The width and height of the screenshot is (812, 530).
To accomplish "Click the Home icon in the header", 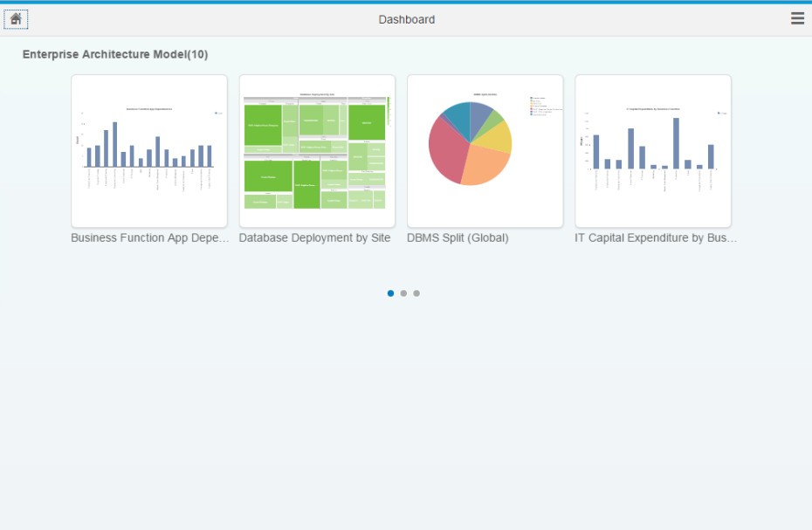I will (x=16, y=17).
